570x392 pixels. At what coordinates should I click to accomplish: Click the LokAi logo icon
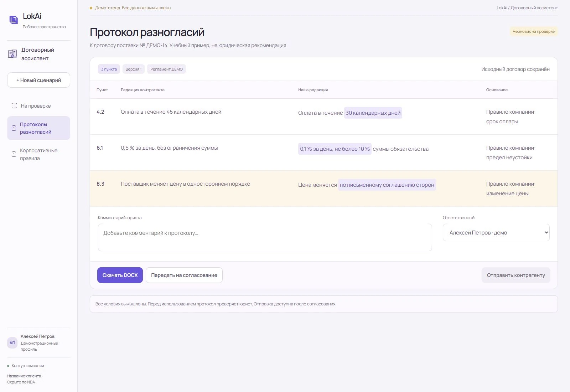pyautogui.click(x=14, y=20)
